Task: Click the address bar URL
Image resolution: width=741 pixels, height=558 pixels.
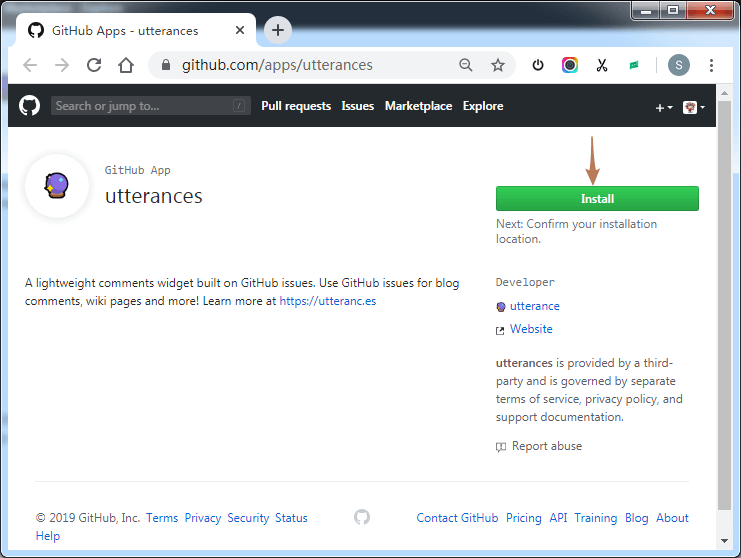Action: coord(277,65)
